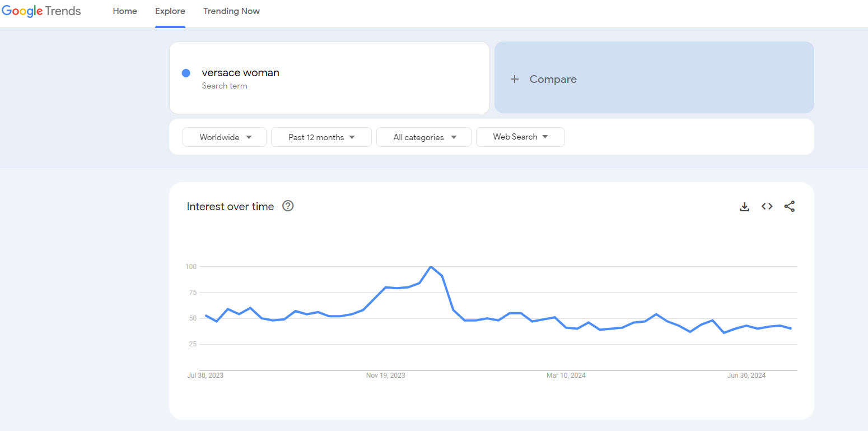Click the Google Trends logo
Screen dimensions: 868x431
tap(41, 11)
